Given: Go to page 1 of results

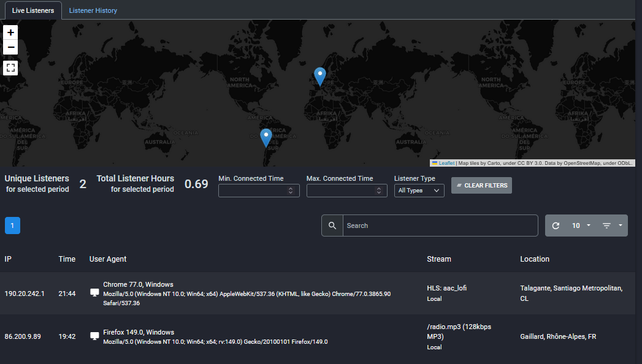Looking at the screenshot, I should pyautogui.click(x=12, y=226).
